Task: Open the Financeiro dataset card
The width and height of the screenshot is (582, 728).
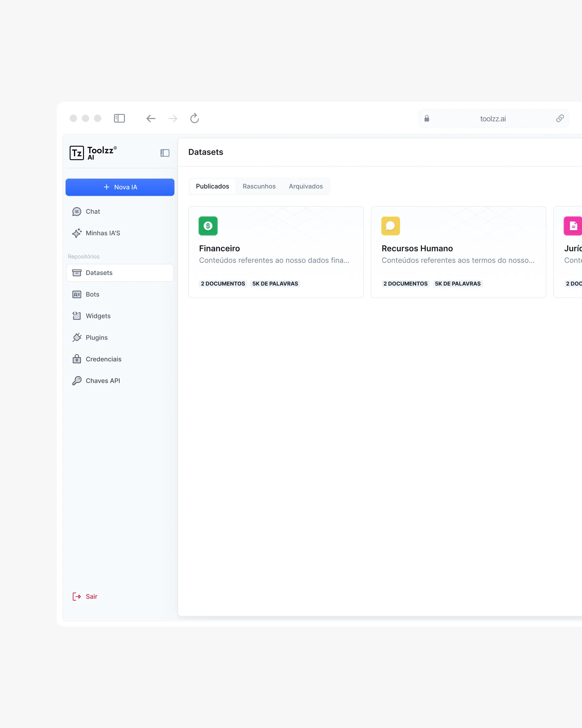Action: point(275,252)
